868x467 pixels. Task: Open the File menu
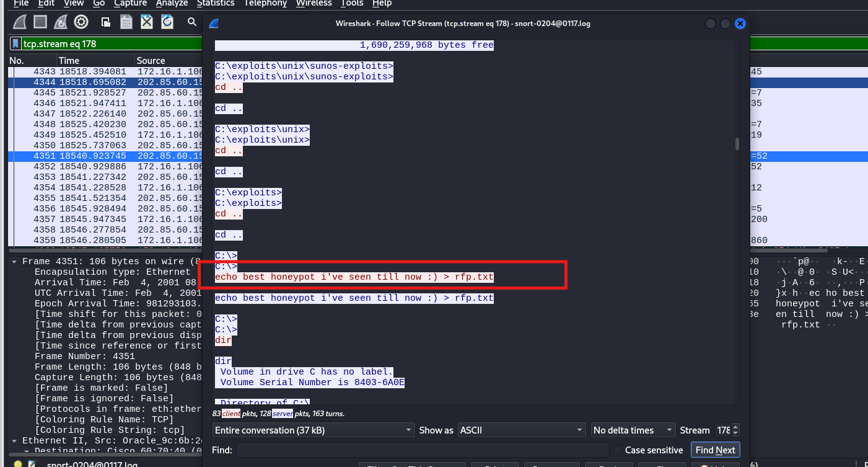click(21, 3)
